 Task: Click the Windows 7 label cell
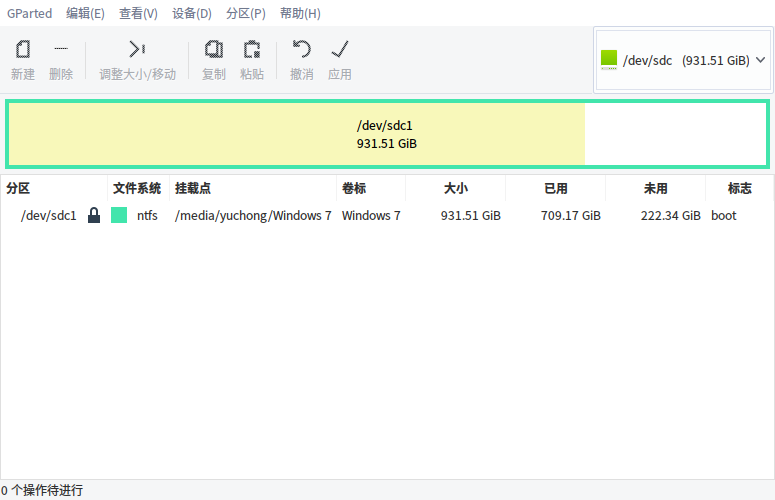click(371, 215)
